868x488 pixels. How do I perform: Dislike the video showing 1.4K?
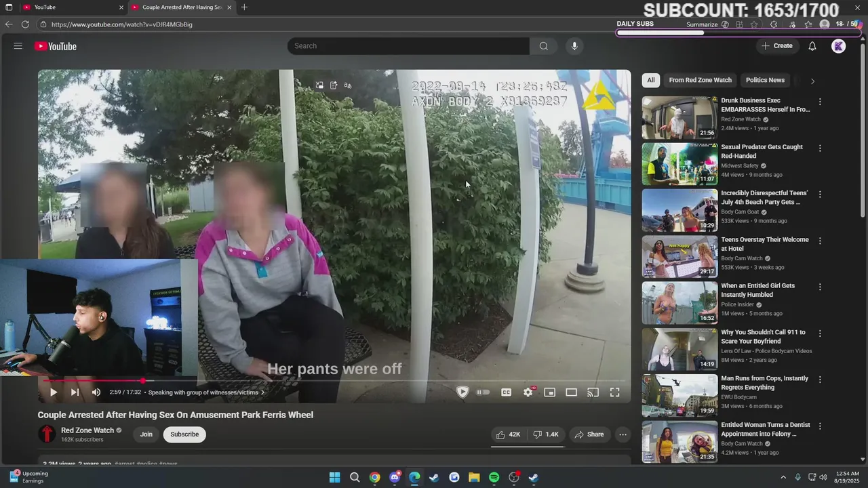coord(545,434)
